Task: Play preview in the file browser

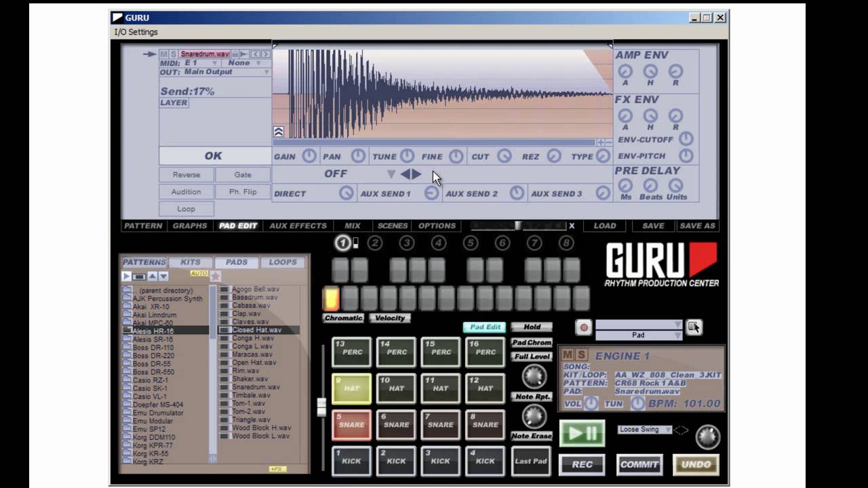Action: [126, 276]
